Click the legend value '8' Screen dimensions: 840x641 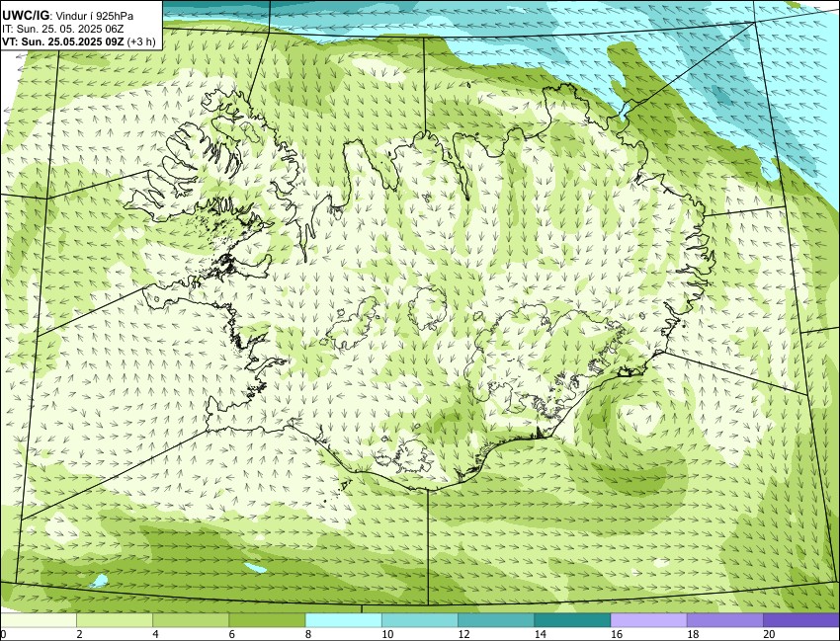(x=308, y=634)
